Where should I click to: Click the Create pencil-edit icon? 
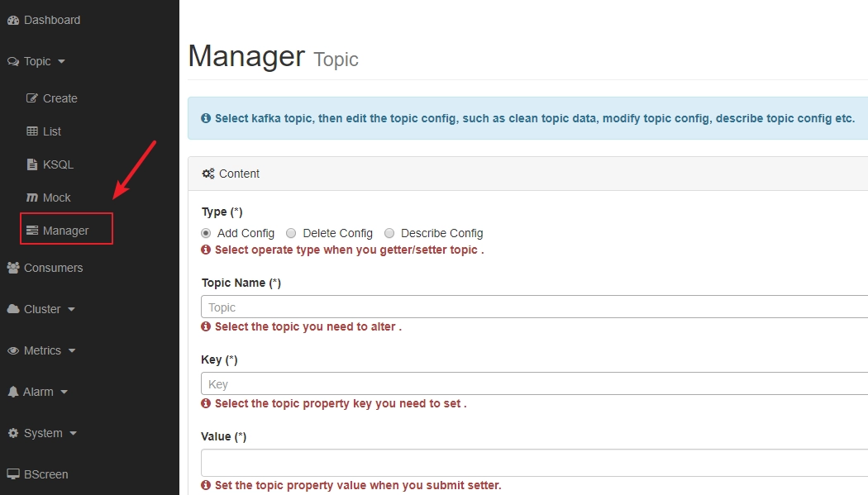click(32, 98)
